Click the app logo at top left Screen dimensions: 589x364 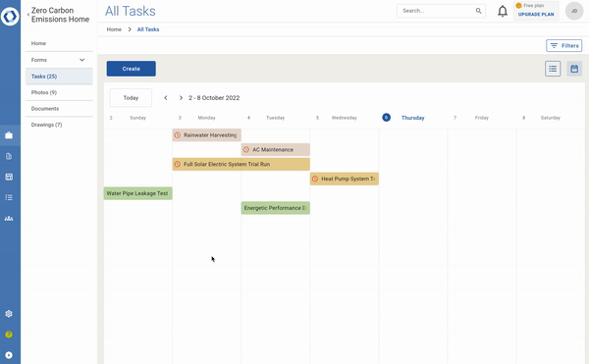10,16
